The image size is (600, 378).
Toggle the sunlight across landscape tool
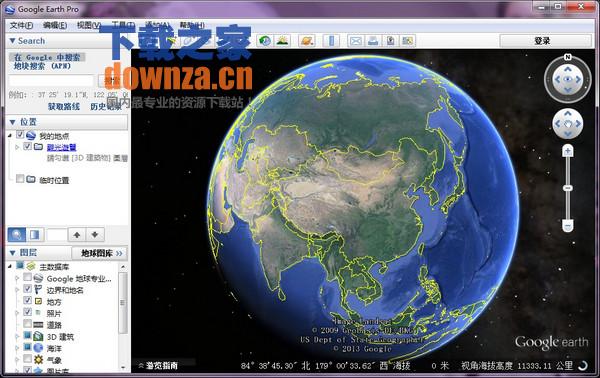click(x=282, y=41)
